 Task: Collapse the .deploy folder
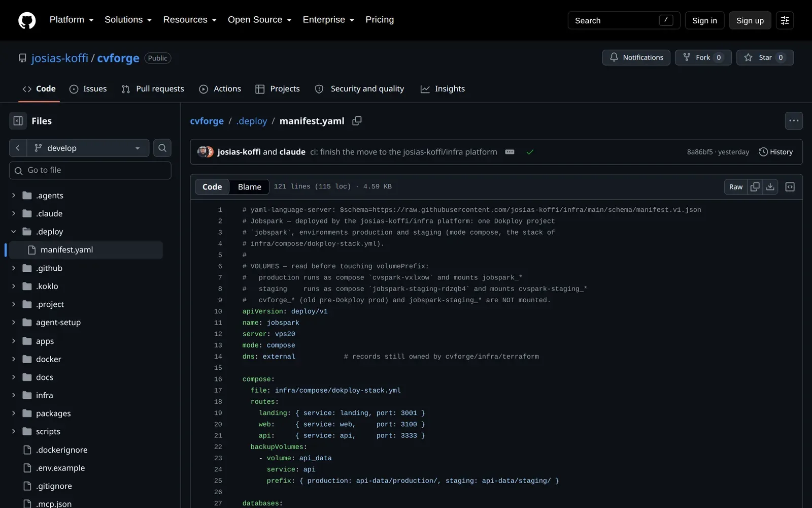tap(14, 232)
